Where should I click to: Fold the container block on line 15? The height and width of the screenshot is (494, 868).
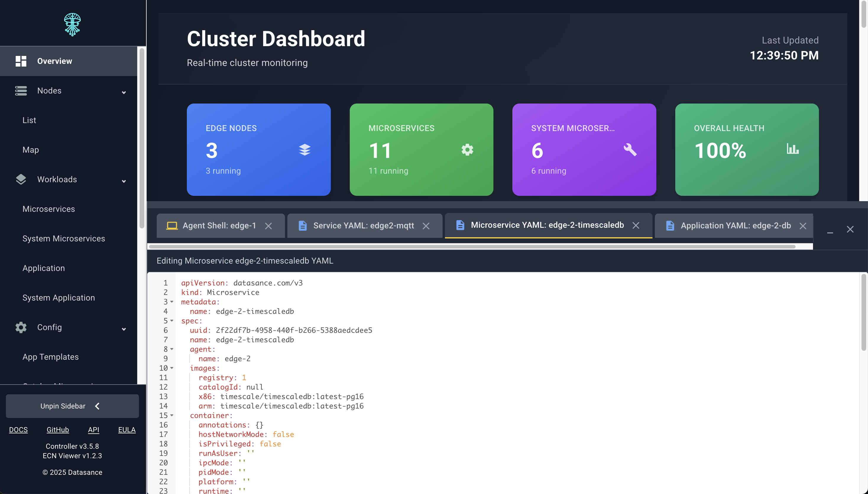click(172, 415)
